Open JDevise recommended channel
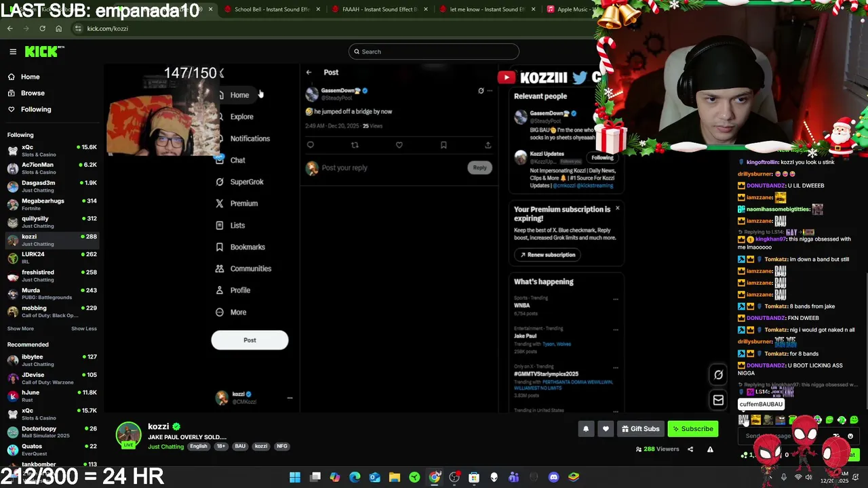 [x=52, y=378]
